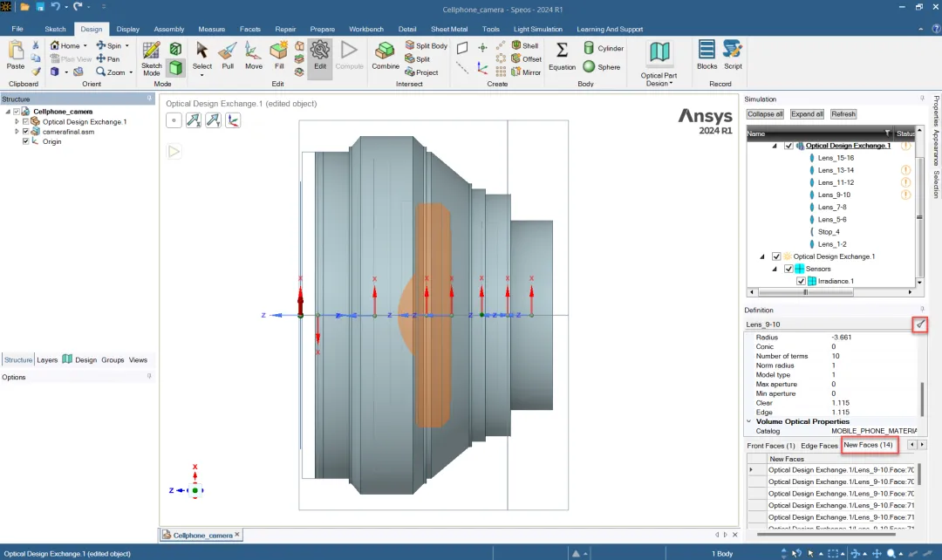The image size is (942, 560).
Task: Click the Sketch Mode icon
Action: 152,58
